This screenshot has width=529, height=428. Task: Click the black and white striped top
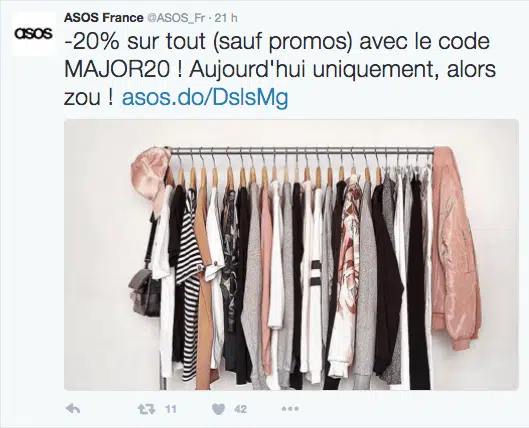[191, 283]
